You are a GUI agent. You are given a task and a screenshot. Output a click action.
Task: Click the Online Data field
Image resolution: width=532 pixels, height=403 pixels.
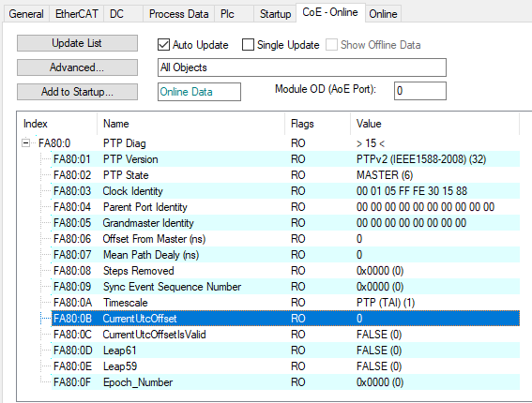pyautogui.click(x=199, y=92)
